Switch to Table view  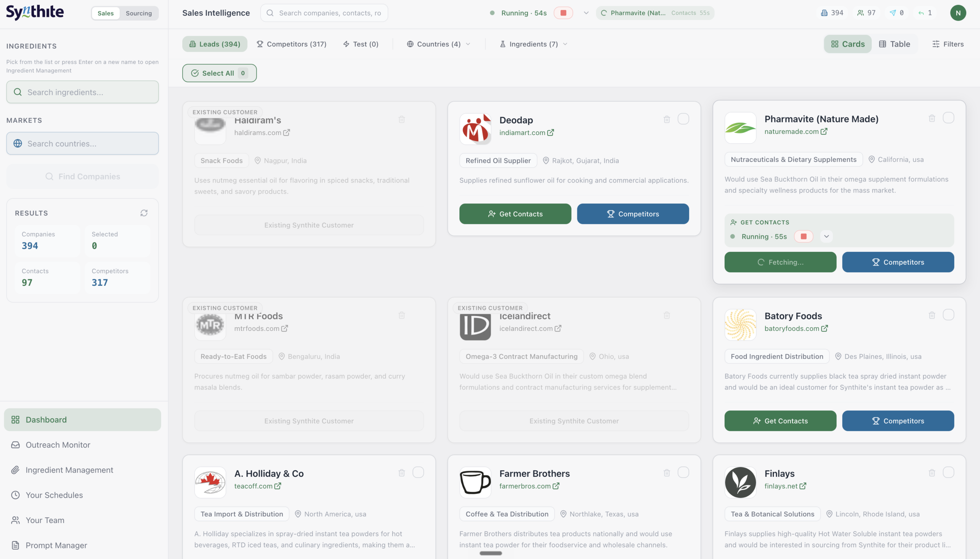[x=894, y=44]
